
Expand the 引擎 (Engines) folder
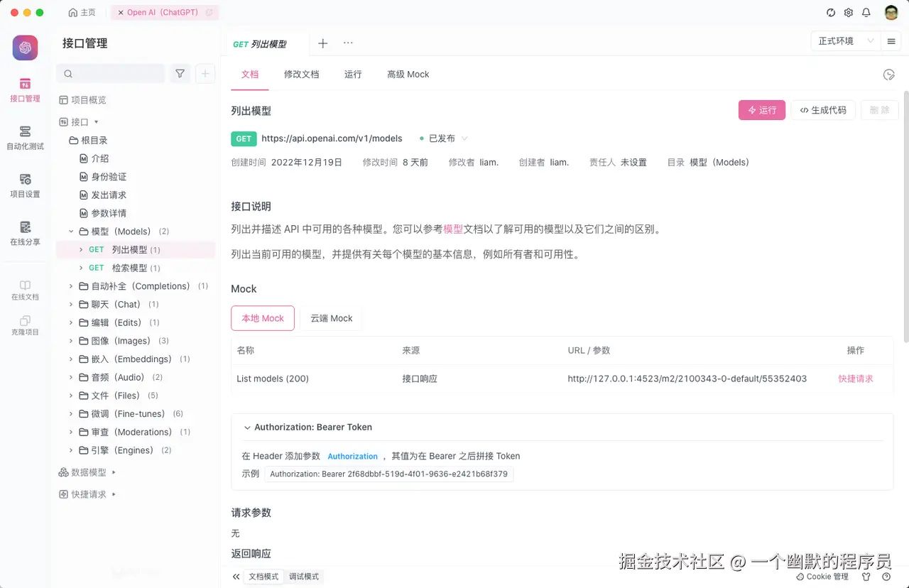click(x=71, y=450)
